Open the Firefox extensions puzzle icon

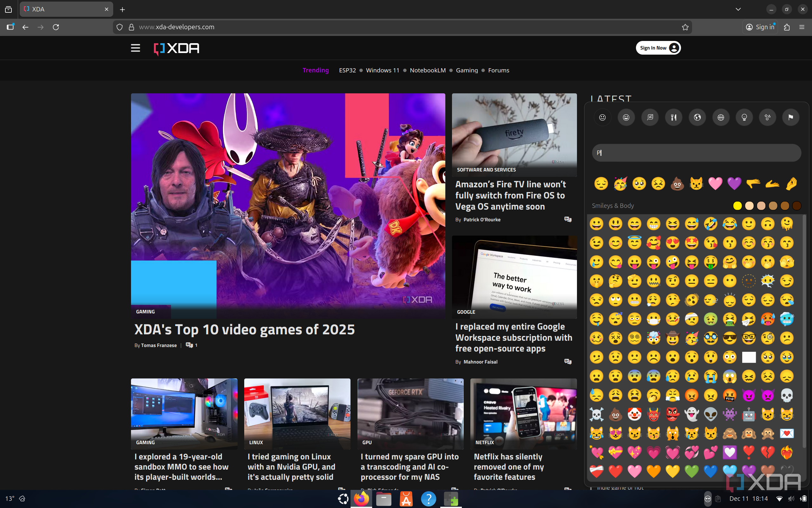787,27
